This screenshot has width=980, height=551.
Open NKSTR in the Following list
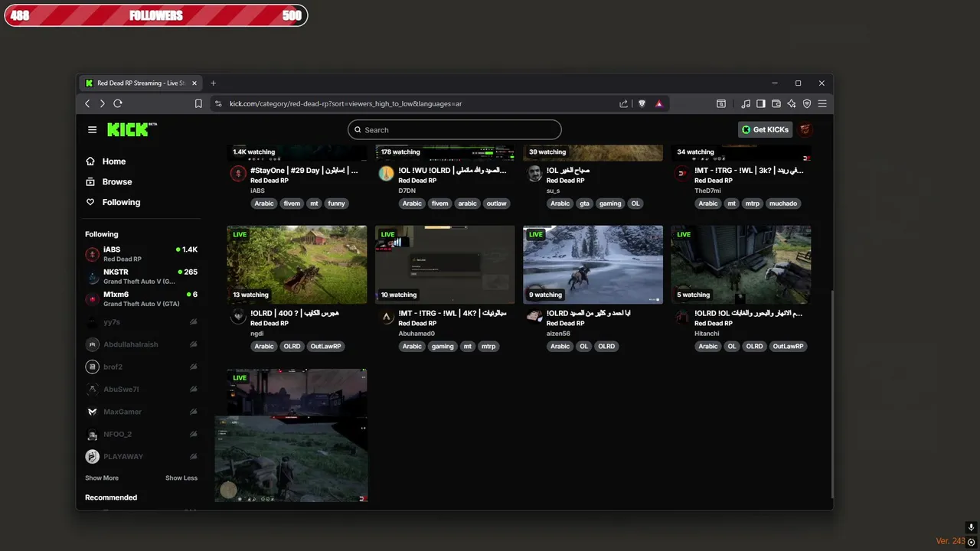tap(142, 276)
